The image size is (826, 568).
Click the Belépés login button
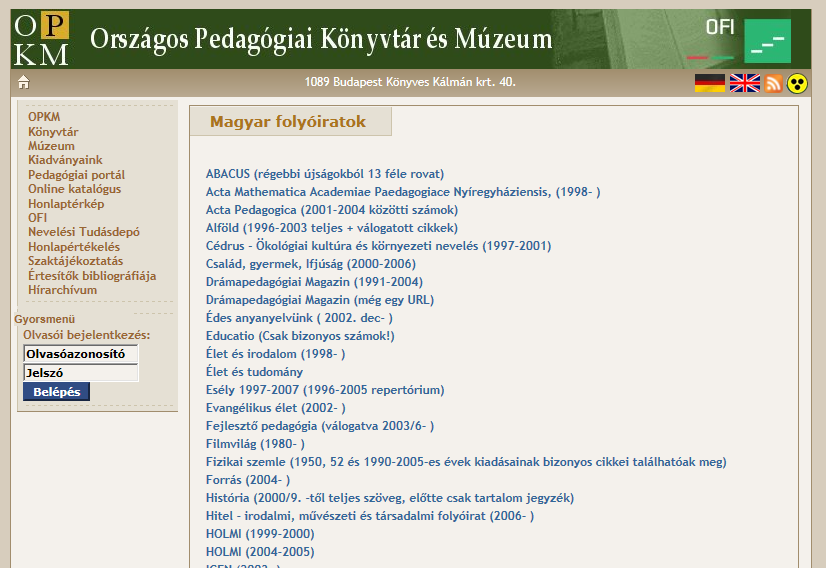coord(56,392)
